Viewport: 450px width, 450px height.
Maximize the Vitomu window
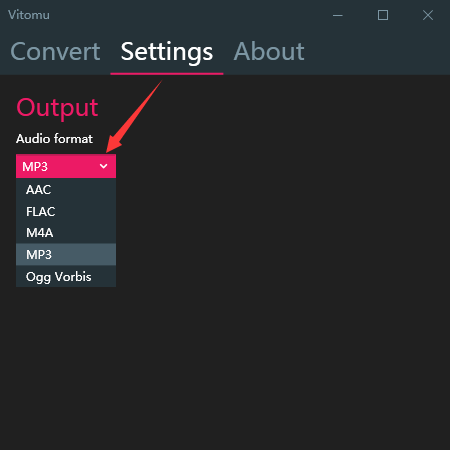click(x=383, y=15)
